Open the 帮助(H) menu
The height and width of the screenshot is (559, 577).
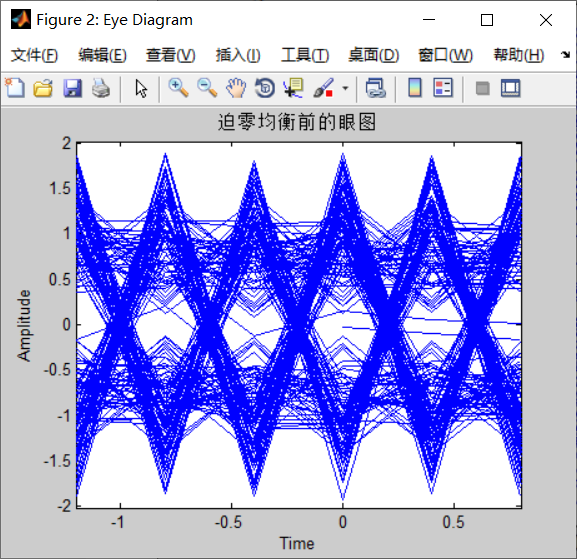[518, 56]
